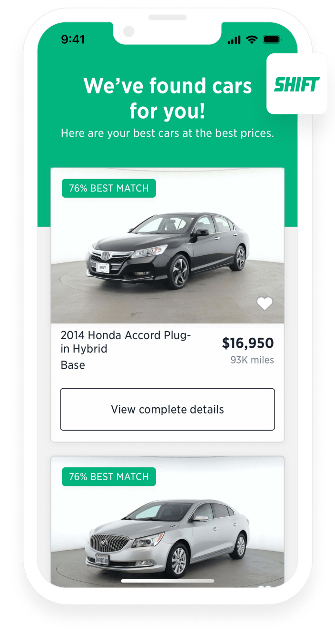Select the 76% BEST MATCH badge on the Buick

click(x=108, y=476)
